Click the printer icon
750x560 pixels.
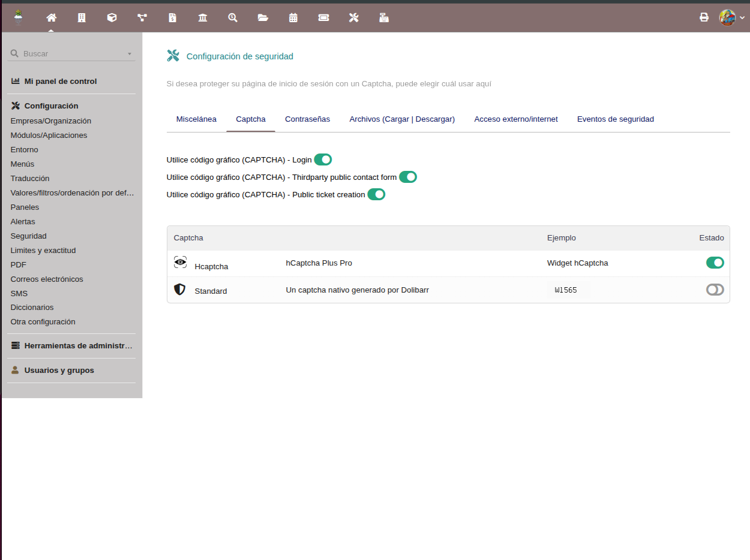click(x=704, y=17)
